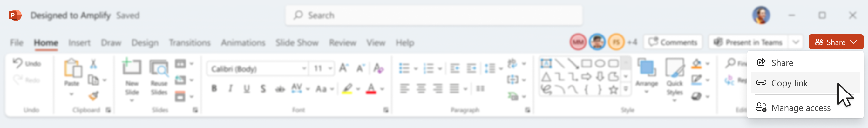
Task: Click into the Search box
Action: pos(434,16)
